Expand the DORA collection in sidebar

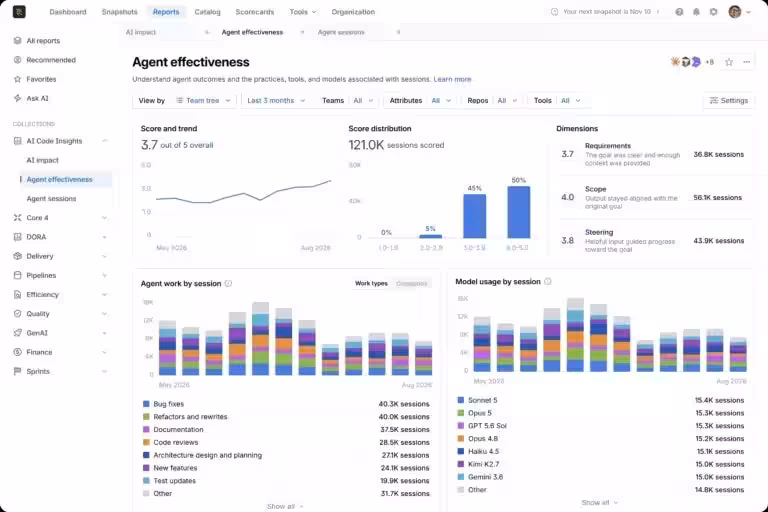104,237
